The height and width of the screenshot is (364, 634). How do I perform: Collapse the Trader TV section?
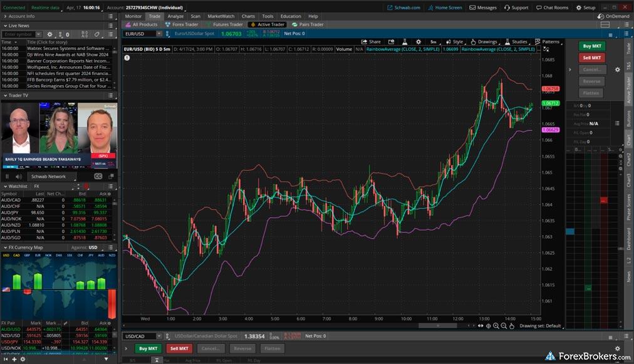pyautogui.click(x=5, y=95)
